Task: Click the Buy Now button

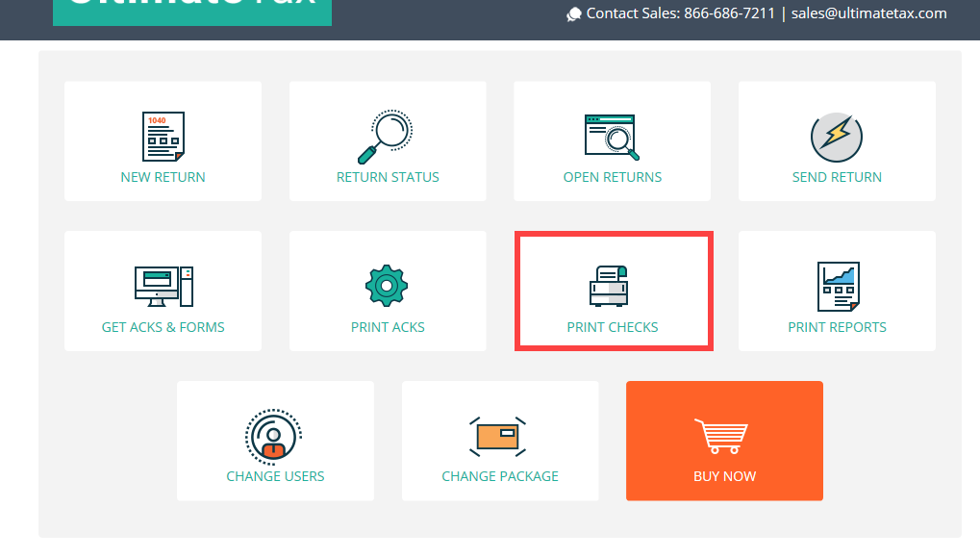Action: 723,441
